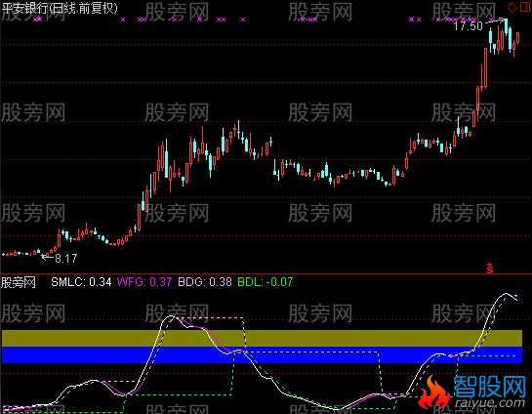
Task: Click the WFG: 0.37 indicator value
Action: 144,282
